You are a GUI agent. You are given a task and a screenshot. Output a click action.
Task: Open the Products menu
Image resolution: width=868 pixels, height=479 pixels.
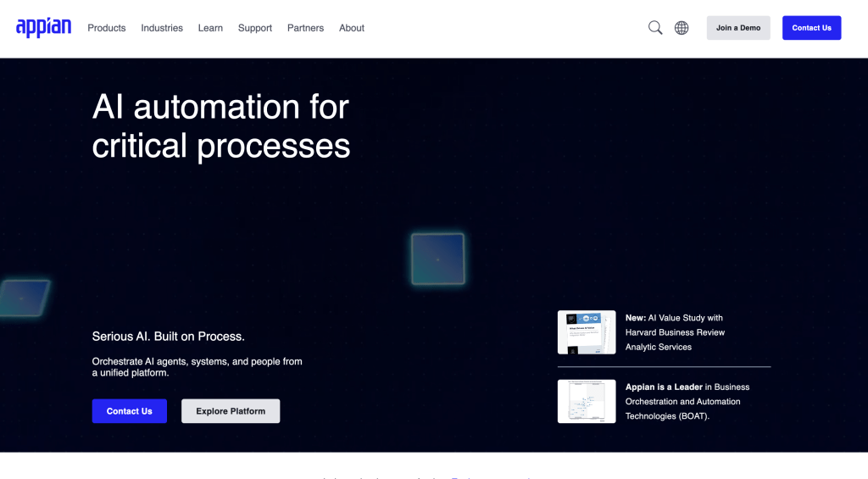[x=106, y=28]
